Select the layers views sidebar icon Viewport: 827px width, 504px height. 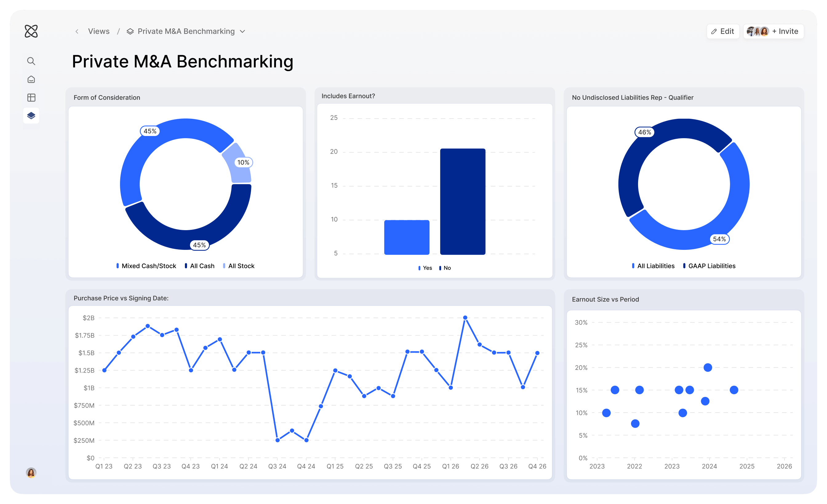pyautogui.click(x=31, y=116)
